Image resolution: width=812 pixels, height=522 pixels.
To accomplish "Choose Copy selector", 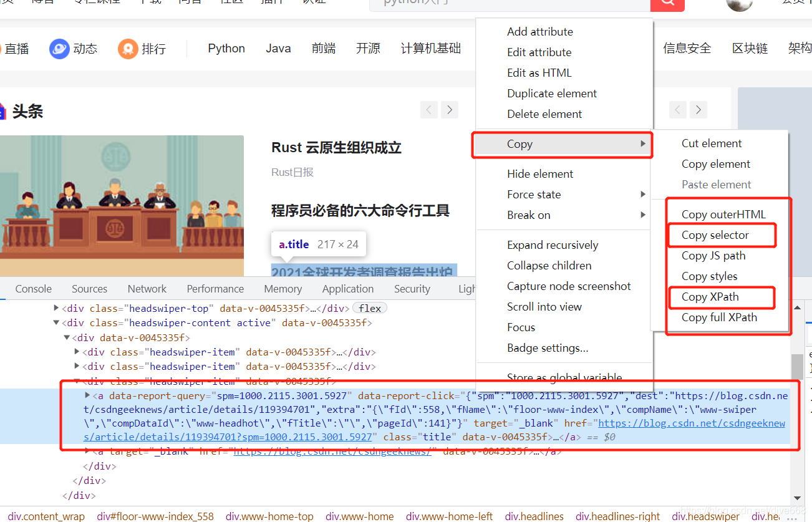I will point(715,235).
